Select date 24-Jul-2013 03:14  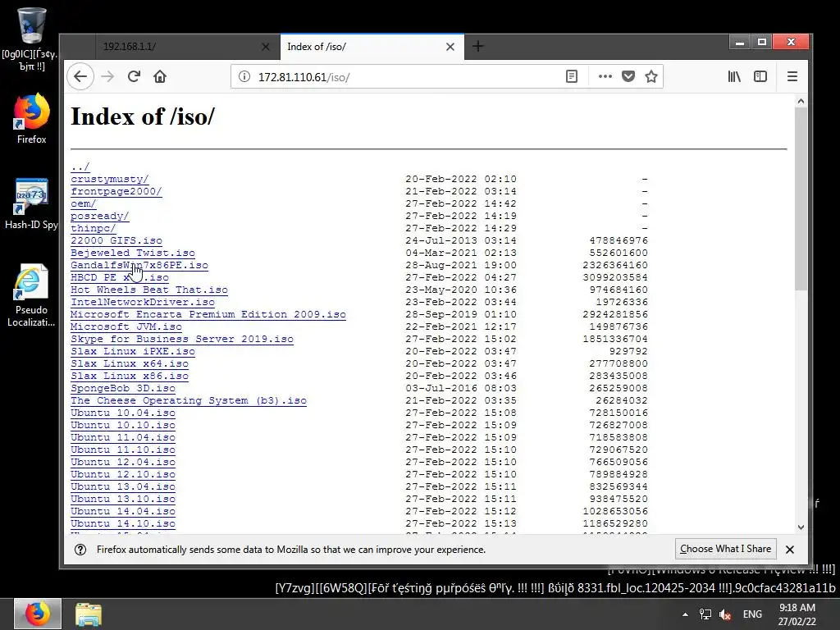click(461, 240)
